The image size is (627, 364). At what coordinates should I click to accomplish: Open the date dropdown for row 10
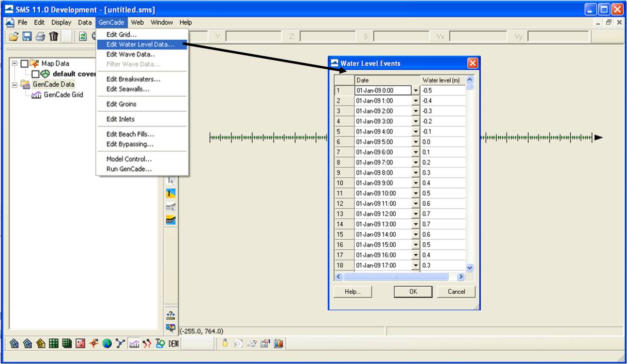415,183
